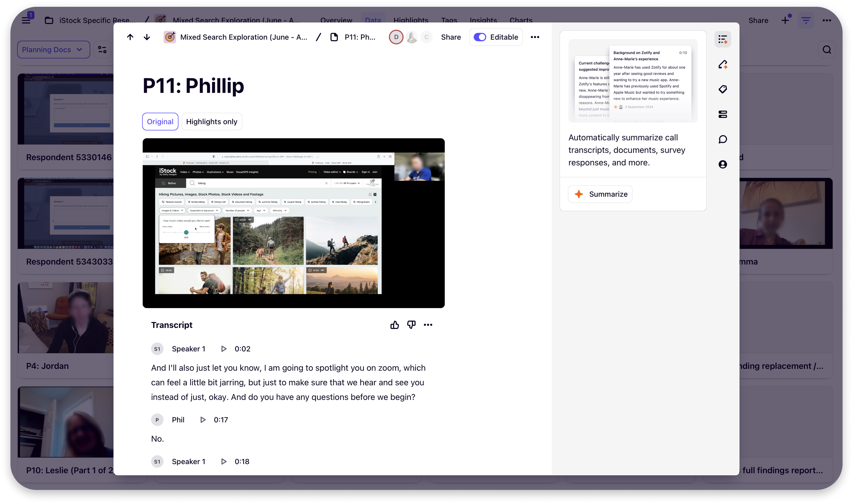Screen dimensions: 853x504
Task: Switch to Highlights only view
Action: (x=212, y=122)
